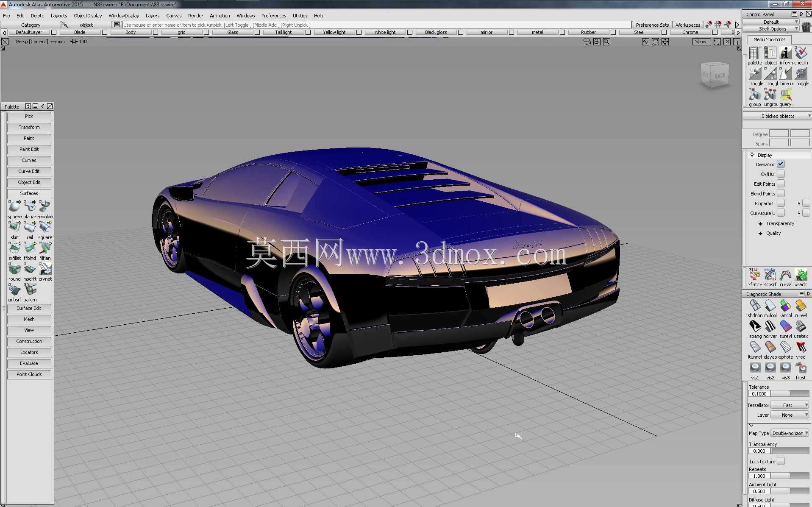Collapse the Display section
This screenshot has width=812, height=507.
(752, 155)
